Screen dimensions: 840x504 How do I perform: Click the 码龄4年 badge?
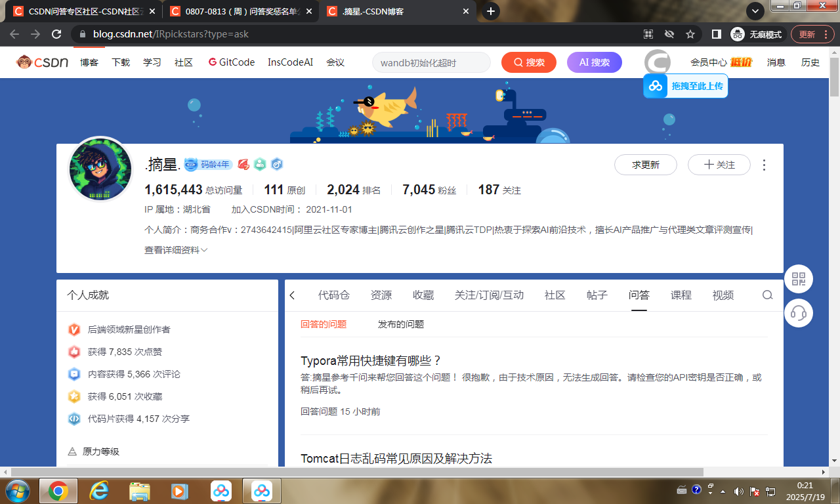coord(208,164)
